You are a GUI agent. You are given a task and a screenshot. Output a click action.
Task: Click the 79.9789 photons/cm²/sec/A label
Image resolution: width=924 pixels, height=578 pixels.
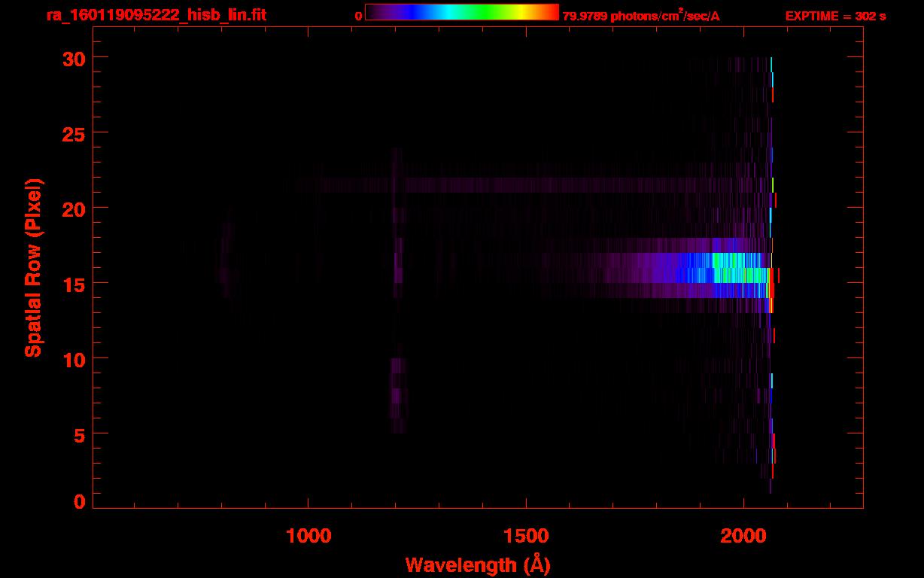(641, 15)
